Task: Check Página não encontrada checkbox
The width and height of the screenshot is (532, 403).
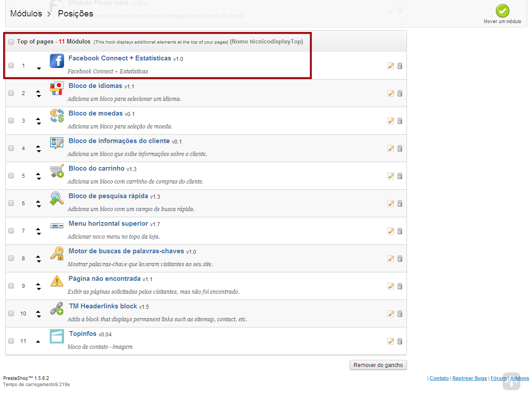Action: (11, 286)
